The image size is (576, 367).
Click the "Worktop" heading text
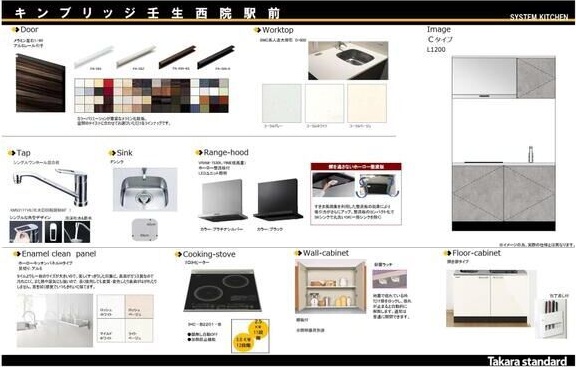point(278,30)
